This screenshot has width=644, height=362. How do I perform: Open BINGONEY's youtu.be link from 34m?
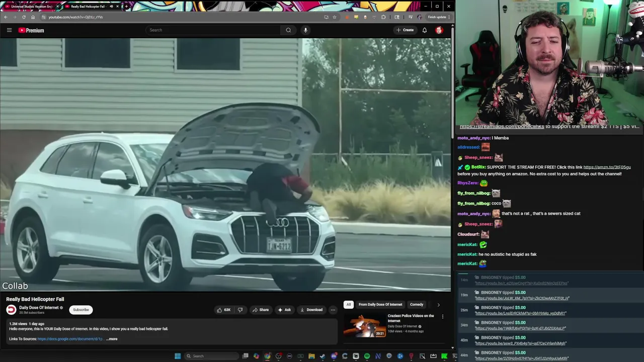520,328
